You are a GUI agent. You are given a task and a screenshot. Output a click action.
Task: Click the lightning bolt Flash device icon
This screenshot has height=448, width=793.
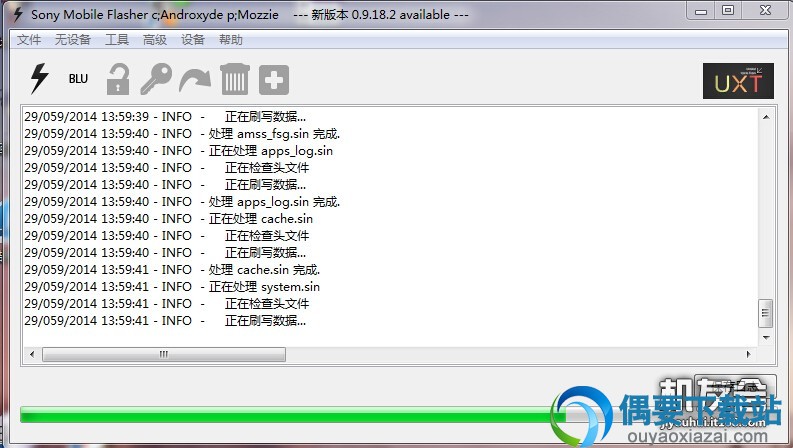pyautogui.click(x=39, y=79)
